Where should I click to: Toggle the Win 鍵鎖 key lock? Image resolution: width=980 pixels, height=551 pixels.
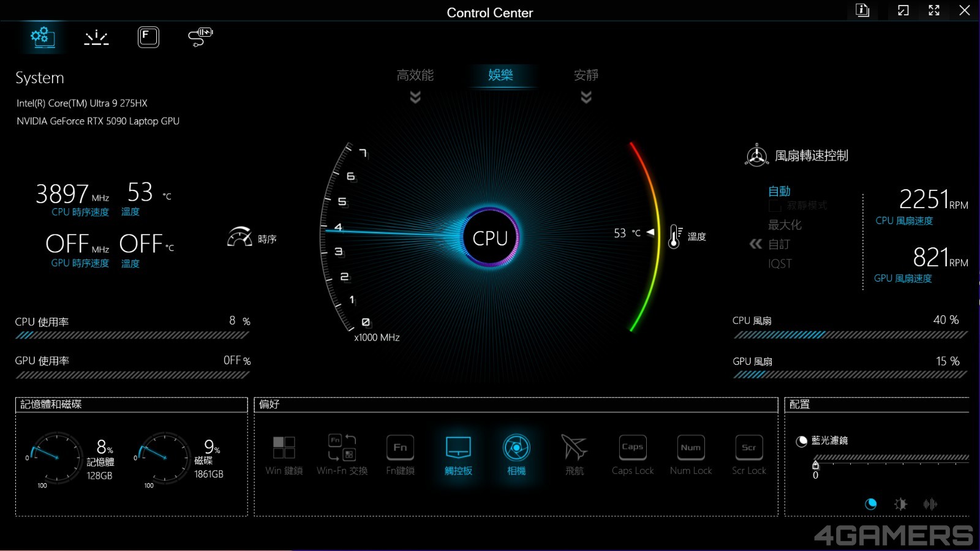tap(284, 455)
